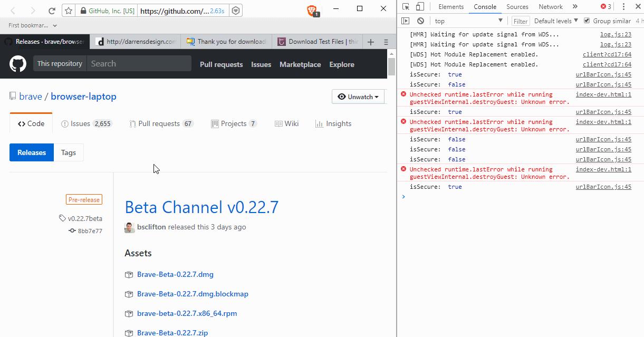Open the browser-laptop repository link
Viewport: 644px width, 337px height.
(x=84, y=97)
